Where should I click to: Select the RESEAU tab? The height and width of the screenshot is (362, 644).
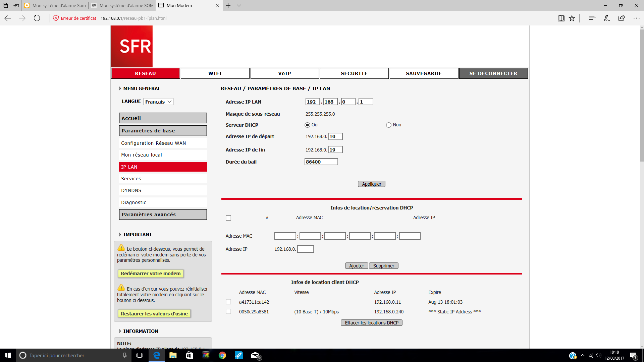coord(146,73)
